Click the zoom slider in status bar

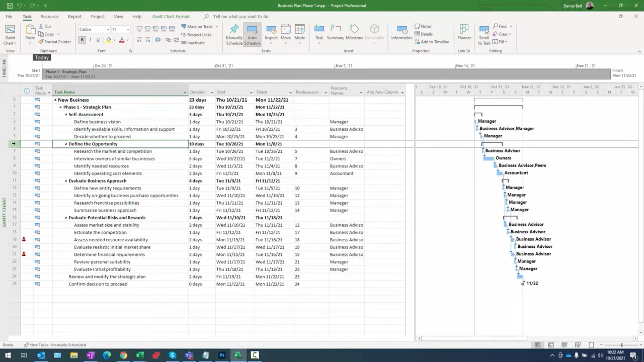(x=621, y=345)
